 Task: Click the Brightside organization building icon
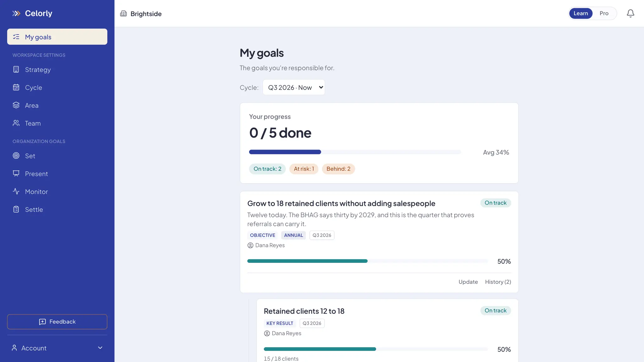click(124, 14)
